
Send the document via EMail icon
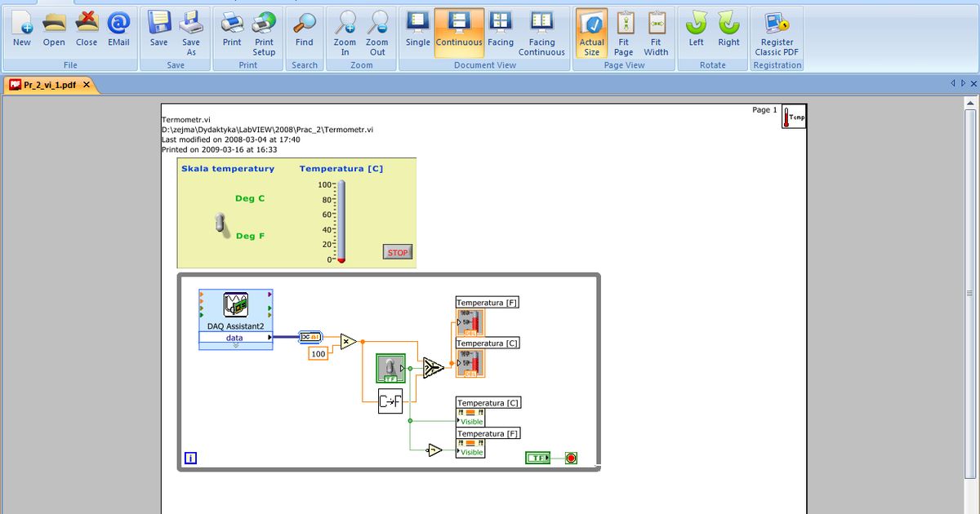click(x=118, y=29)
